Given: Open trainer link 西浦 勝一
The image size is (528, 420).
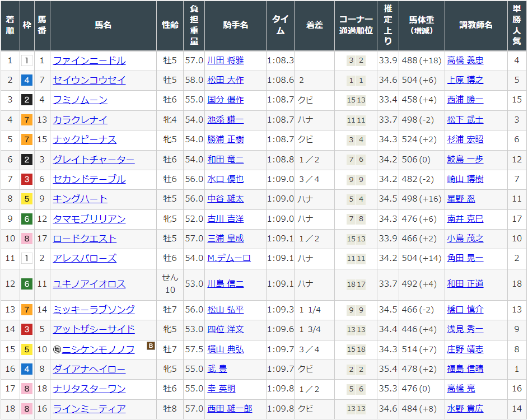Looking at the screenshot, I should coord(465,100).
